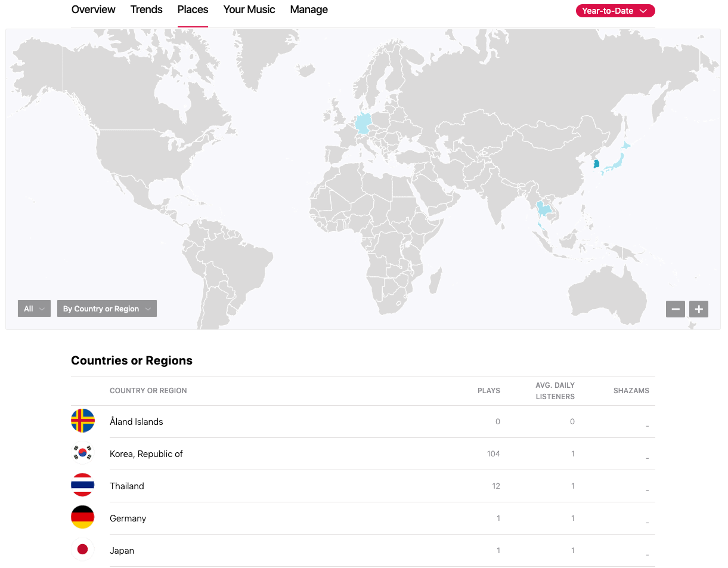Select the Åland Islands row name
The image size is (728, 568).
tap(137, 421)
